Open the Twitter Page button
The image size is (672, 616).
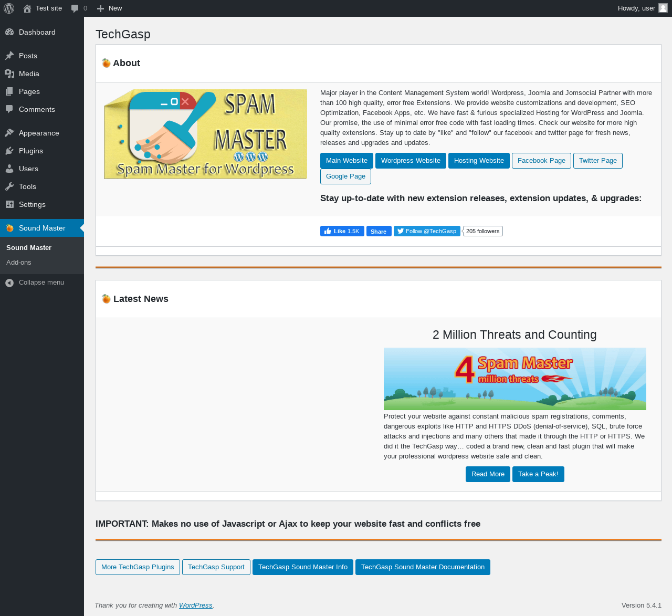pos(598,161)
